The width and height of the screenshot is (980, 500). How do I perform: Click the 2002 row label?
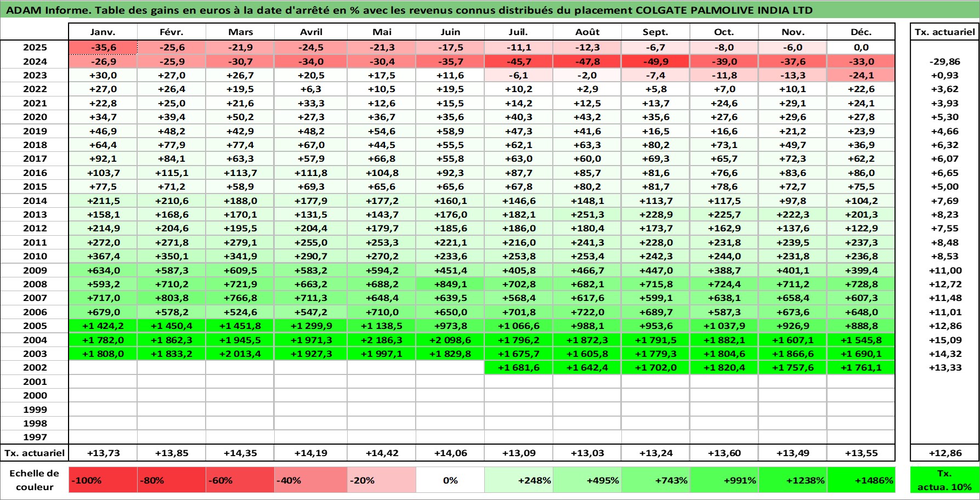point(35,367)
